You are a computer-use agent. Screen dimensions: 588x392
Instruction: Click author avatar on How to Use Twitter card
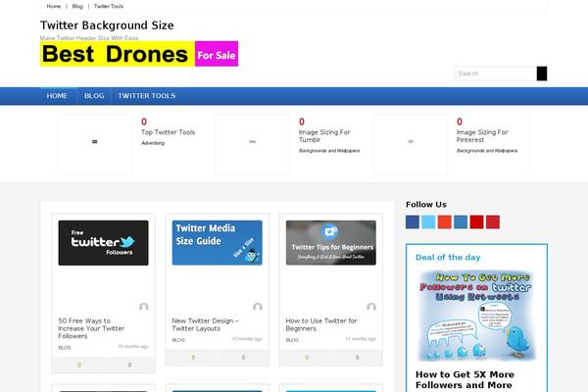coord(371,307)
